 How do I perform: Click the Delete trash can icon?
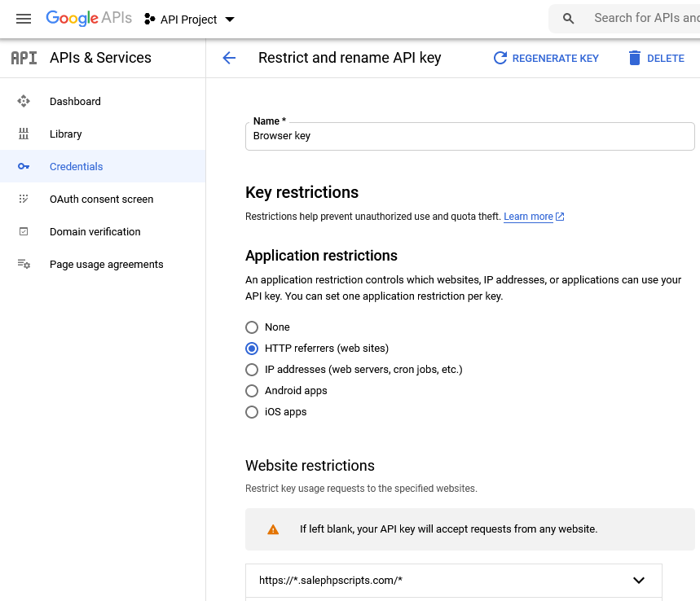(x=634, y=58)
